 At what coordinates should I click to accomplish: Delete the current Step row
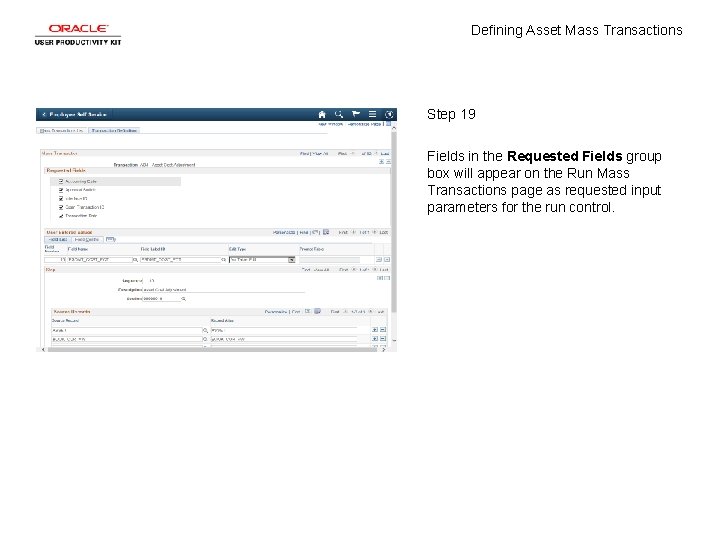coord(387,278)
